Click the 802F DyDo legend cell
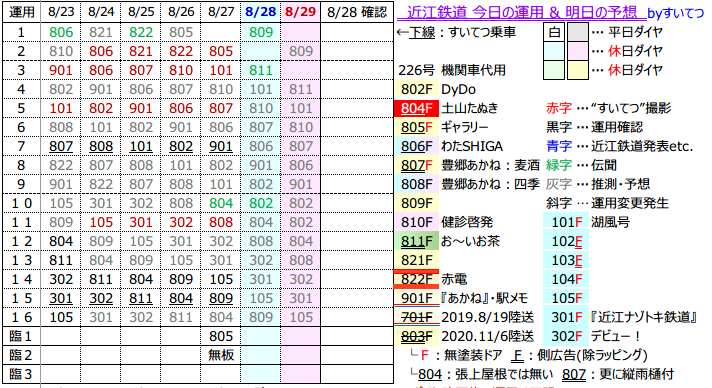Image resolution: width=712 pixels, height=388 pixels. tap(416, 89)
